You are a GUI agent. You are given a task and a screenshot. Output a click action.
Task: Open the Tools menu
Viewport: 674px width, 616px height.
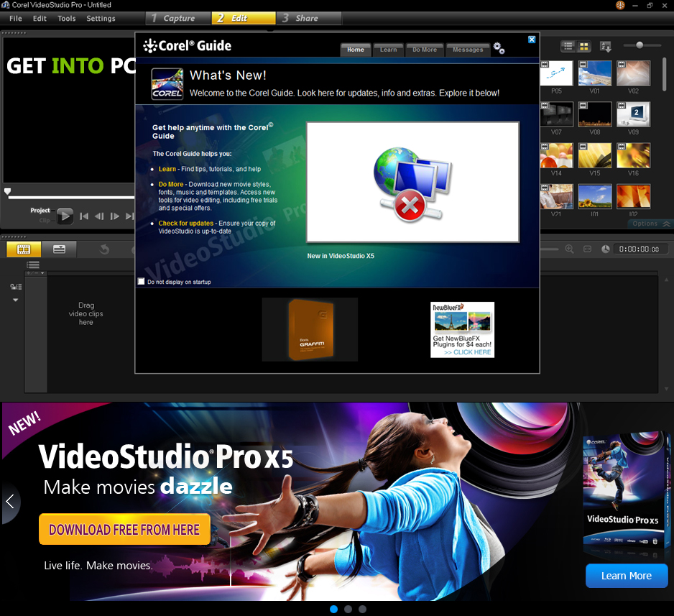click(x=67, y=19)
